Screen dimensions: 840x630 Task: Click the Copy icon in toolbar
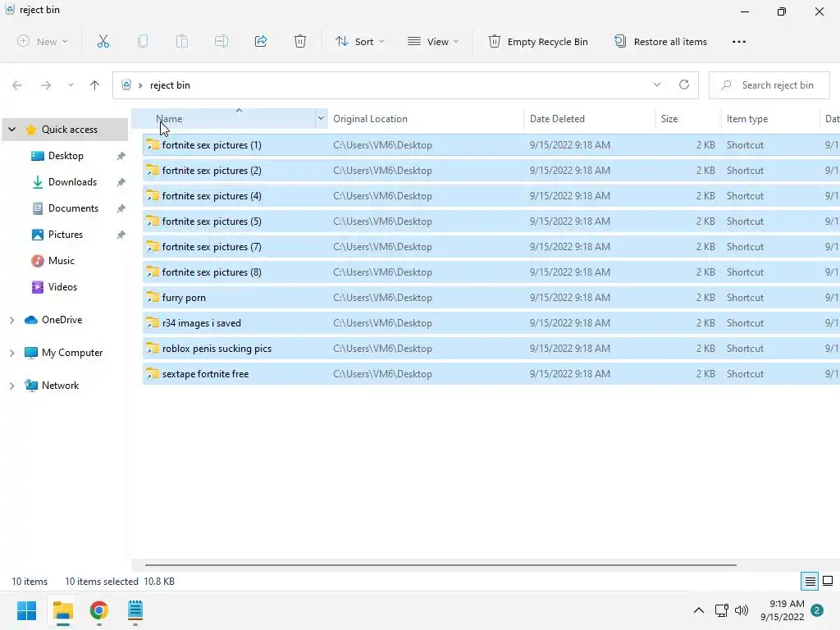coord(143,41)
